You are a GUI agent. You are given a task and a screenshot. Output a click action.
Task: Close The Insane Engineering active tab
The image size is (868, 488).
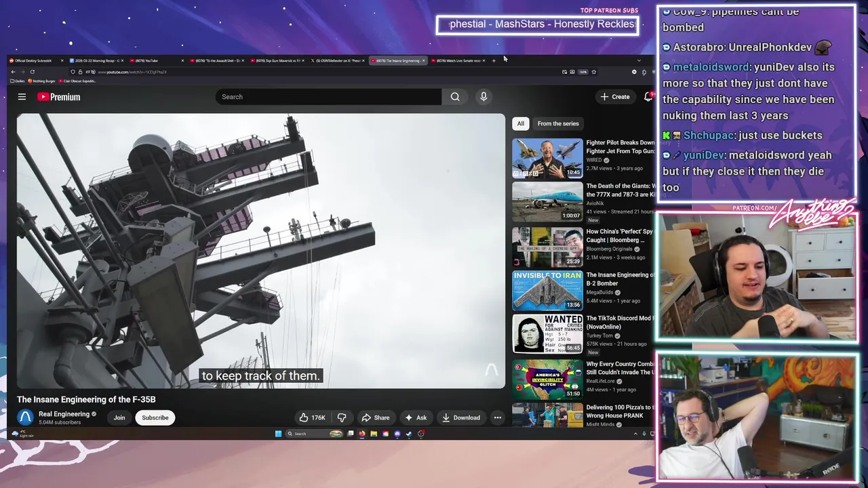tap(424, 60)
